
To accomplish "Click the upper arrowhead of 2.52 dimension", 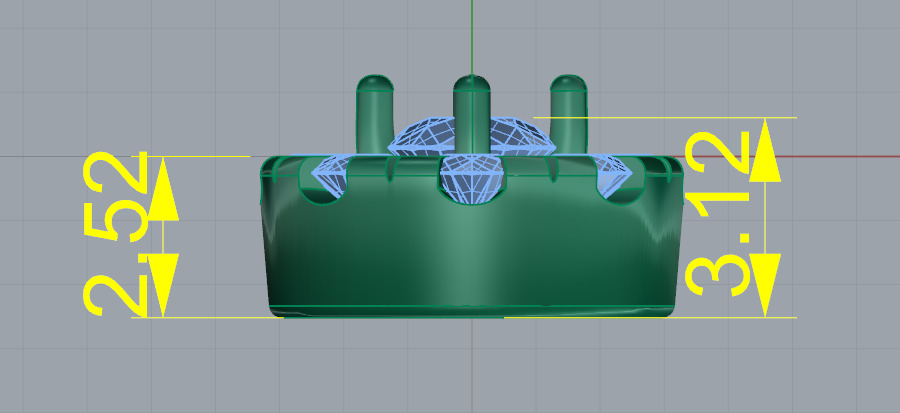I will [x=163, y=189].
